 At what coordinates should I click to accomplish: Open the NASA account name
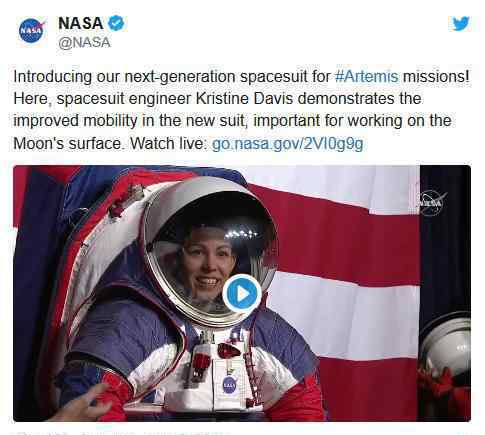[x=81, y=23]
